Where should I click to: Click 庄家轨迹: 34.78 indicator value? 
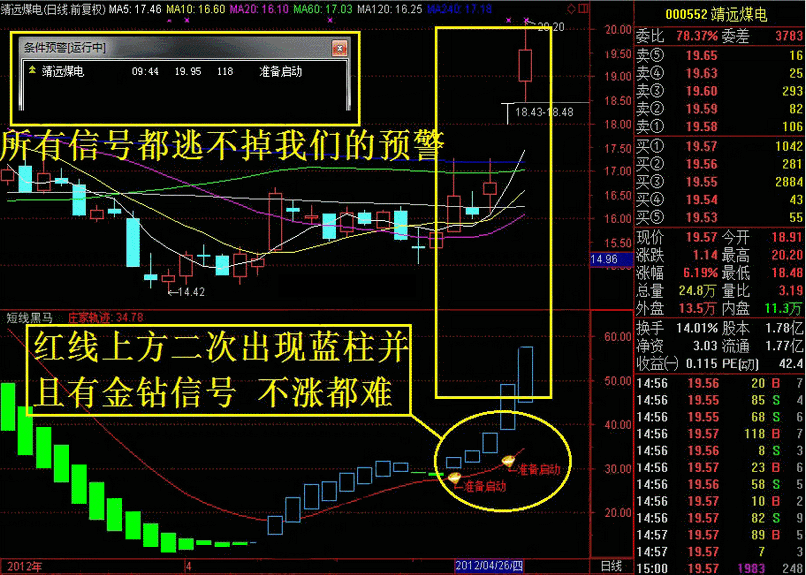[x=106, y=318]
